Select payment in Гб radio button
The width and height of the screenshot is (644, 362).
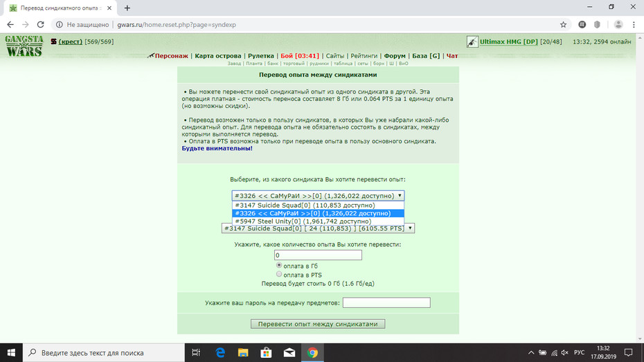[279, 266]
